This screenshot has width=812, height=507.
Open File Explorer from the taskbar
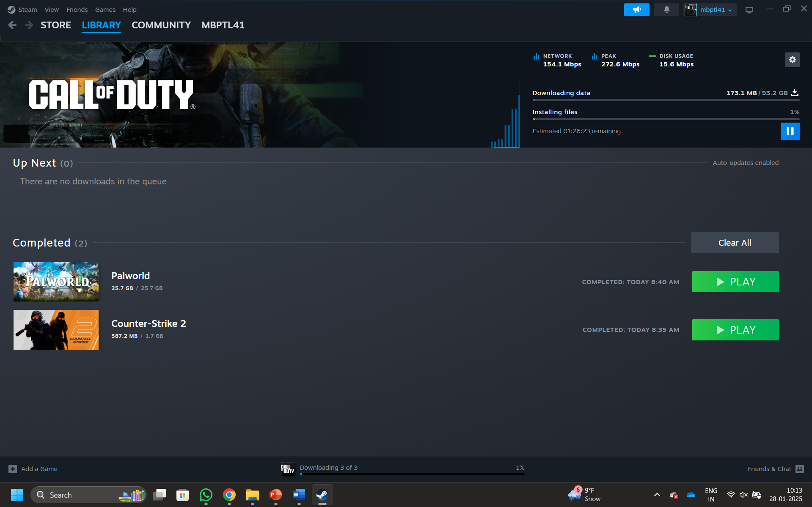click(253, 495)
